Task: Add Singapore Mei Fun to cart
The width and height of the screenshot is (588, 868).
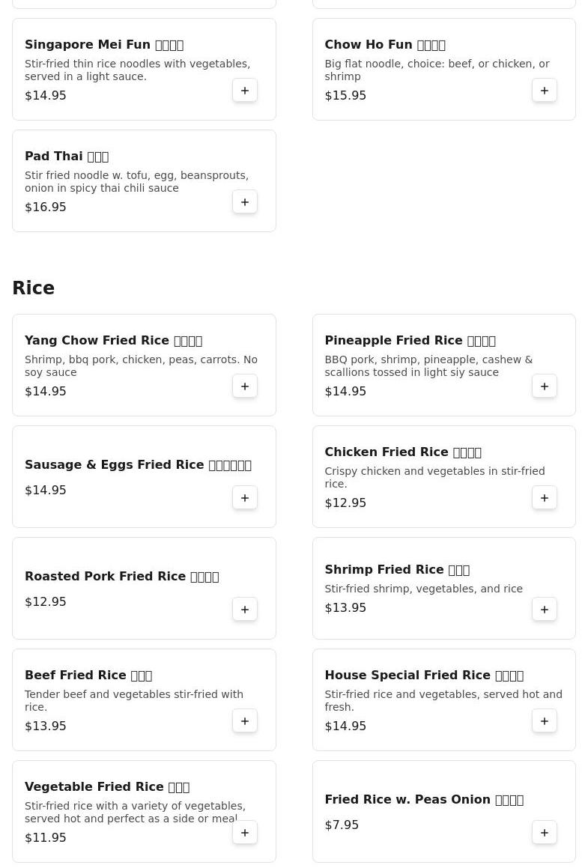Action: [x=245, y=91]
